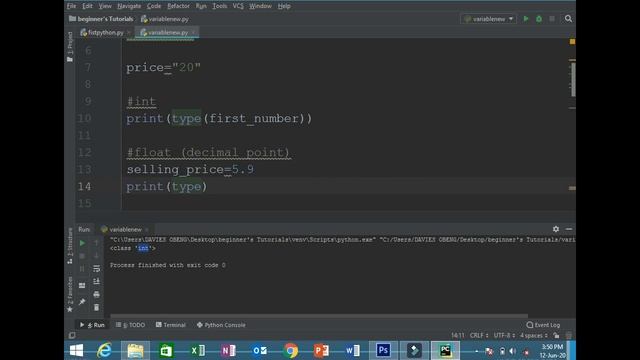Image resolution: width=640 pixels, height=360 pixels.
Task: Toggle tool window bars icon at bottom-left
Action: click(x=72, y=336)
